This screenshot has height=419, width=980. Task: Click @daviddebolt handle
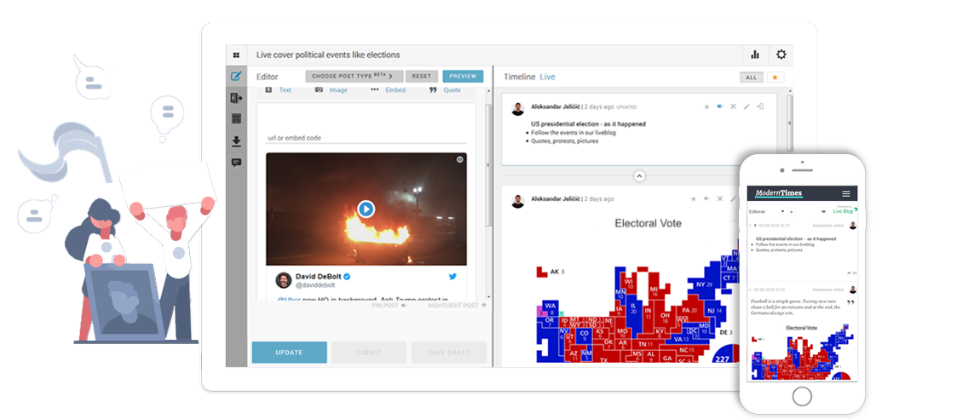[314, 285]
